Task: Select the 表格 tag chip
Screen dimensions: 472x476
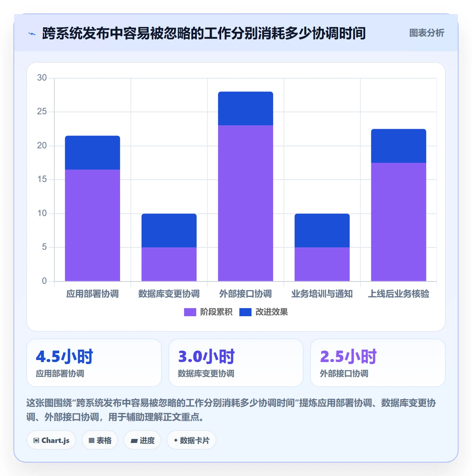Action: click(100, 440)
